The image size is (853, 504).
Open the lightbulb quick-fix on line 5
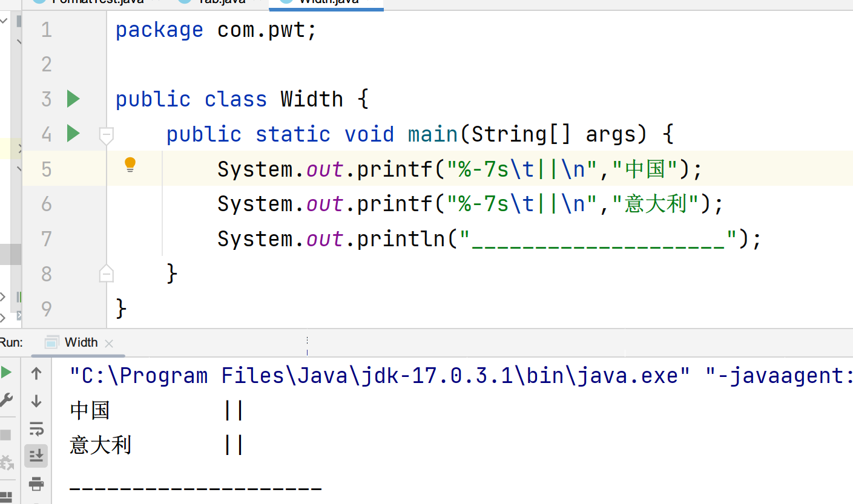[x=130, y=165]
